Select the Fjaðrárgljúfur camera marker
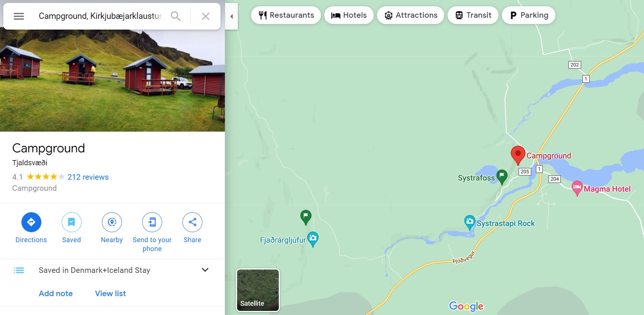The image size is (644, 315). click(313, 239)
